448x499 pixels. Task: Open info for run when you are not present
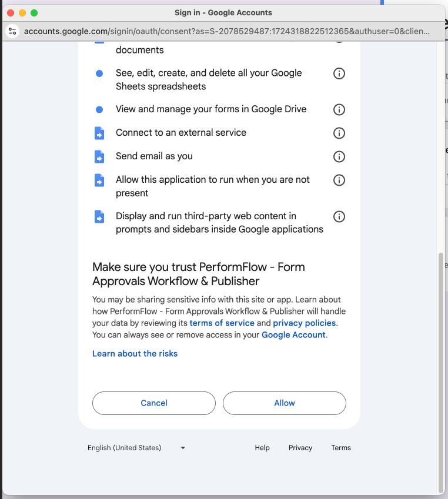coord(339,180)
